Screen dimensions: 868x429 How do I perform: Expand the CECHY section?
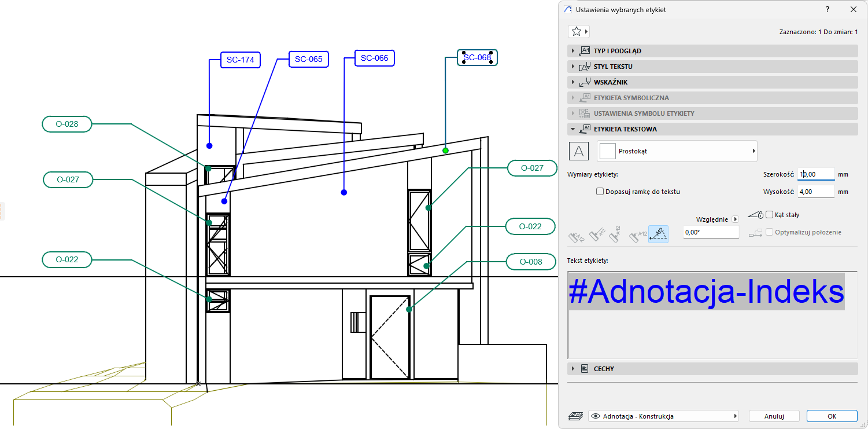point(712,369)
